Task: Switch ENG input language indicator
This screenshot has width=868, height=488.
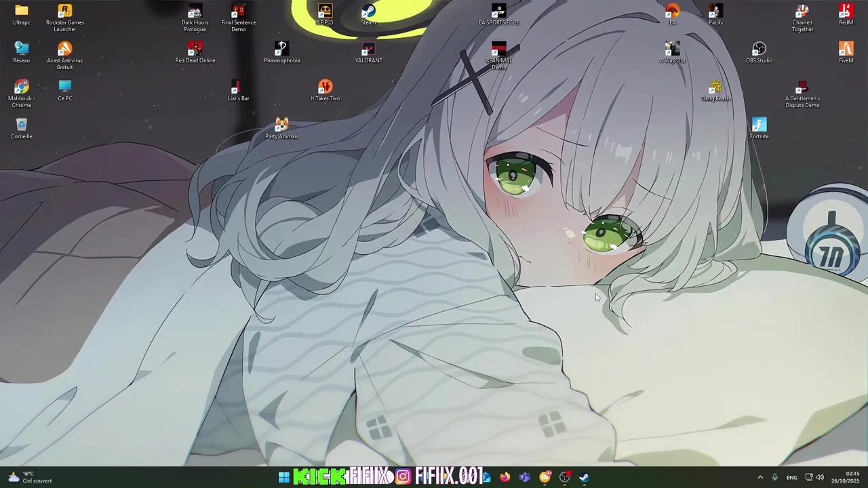Action: pyautogui.click(x=791, y=478)
